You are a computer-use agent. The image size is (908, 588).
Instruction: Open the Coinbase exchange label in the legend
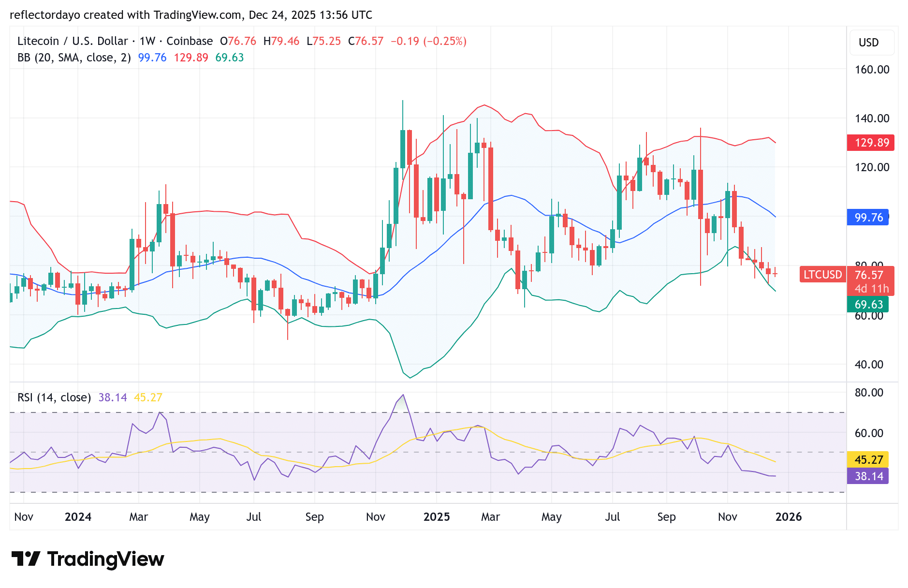click(x=188, y=41)
